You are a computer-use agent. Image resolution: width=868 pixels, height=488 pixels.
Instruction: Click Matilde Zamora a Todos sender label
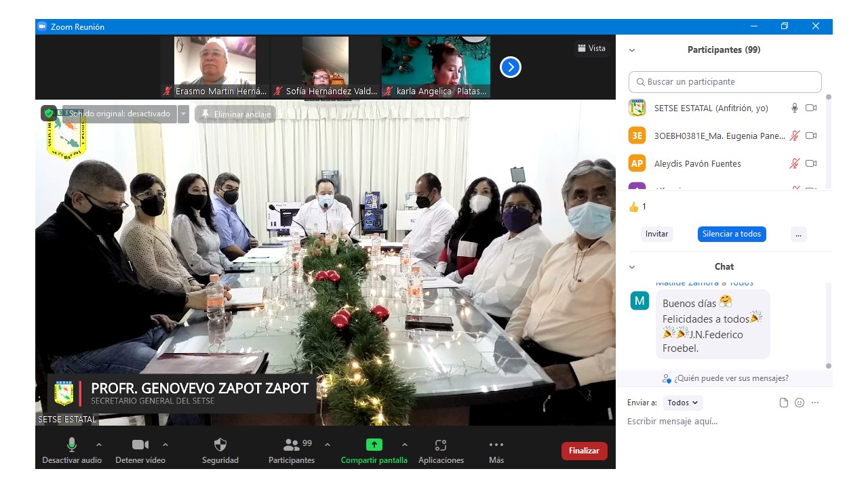click(705, 283)
